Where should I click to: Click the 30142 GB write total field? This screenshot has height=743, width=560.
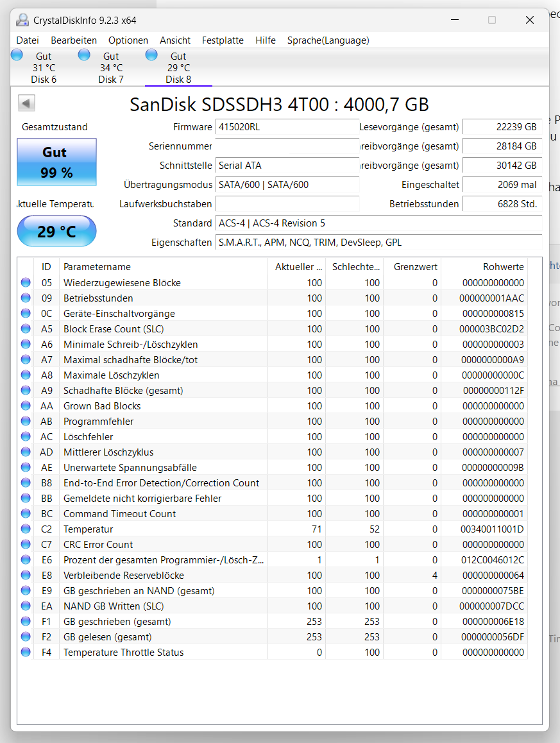click(502, 166)
